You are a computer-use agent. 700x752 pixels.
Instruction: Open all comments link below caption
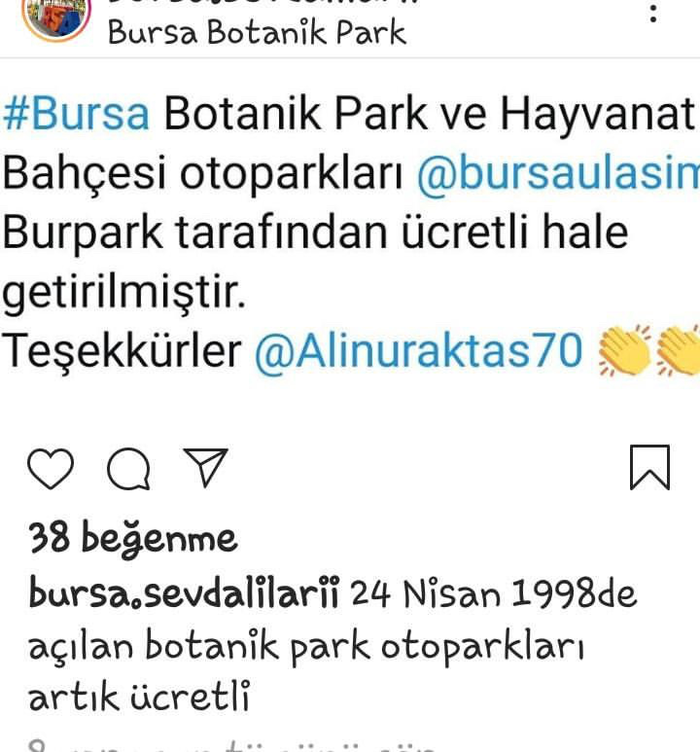click(x=231, y=746)
